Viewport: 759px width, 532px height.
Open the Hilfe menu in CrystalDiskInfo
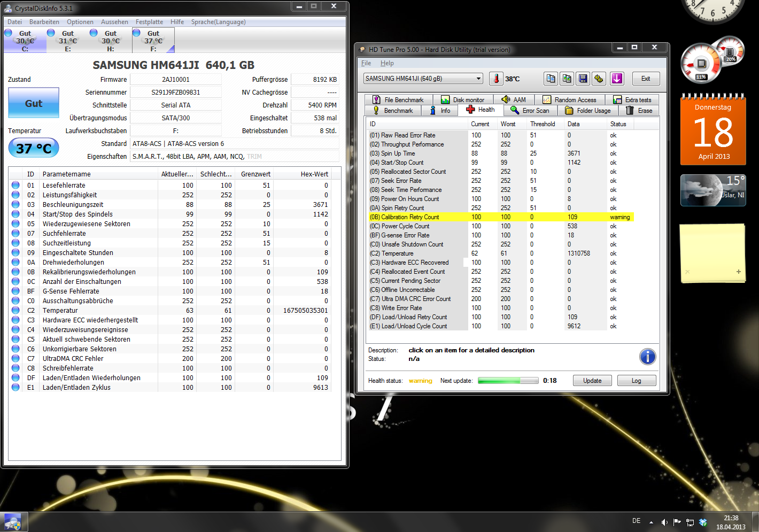(x=177, y=22)
